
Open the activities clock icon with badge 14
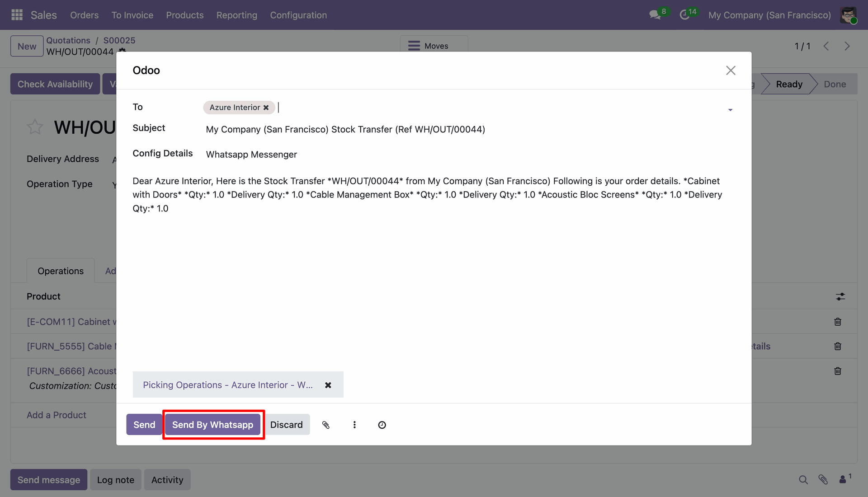click(x=684, y=15)
